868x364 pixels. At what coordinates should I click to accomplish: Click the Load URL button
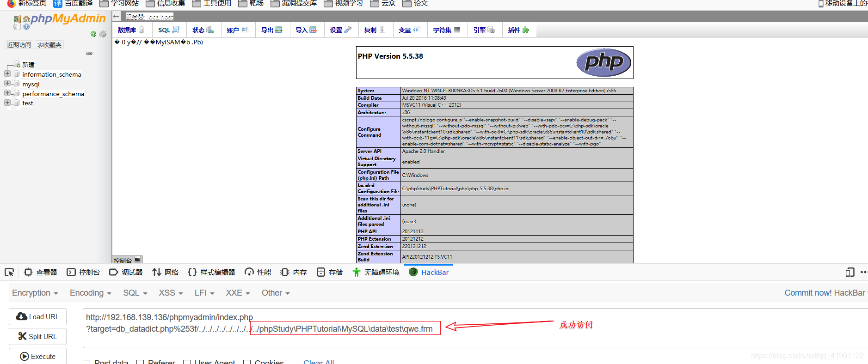(x=37, y=316)
